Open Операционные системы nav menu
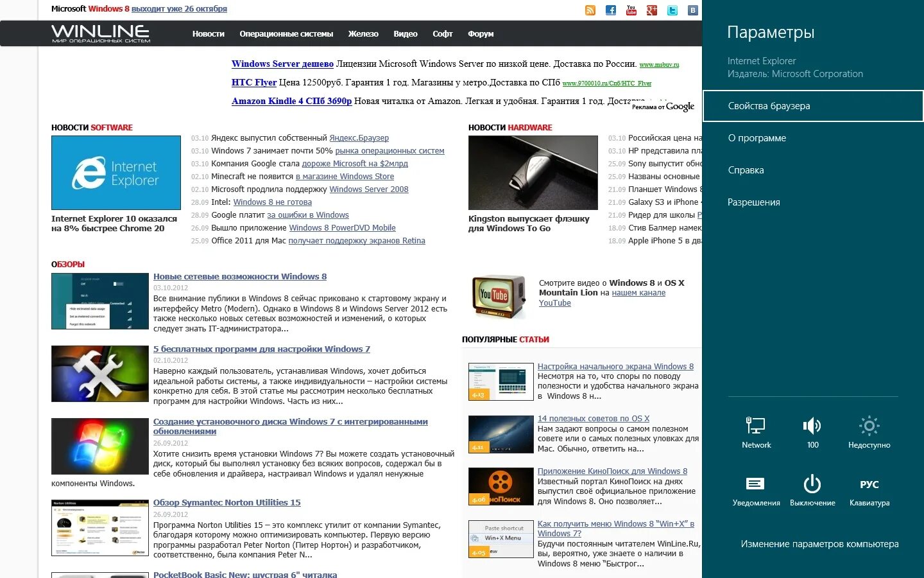The height and width of the screenshot is (578, 924). click(x=286, y=34)
